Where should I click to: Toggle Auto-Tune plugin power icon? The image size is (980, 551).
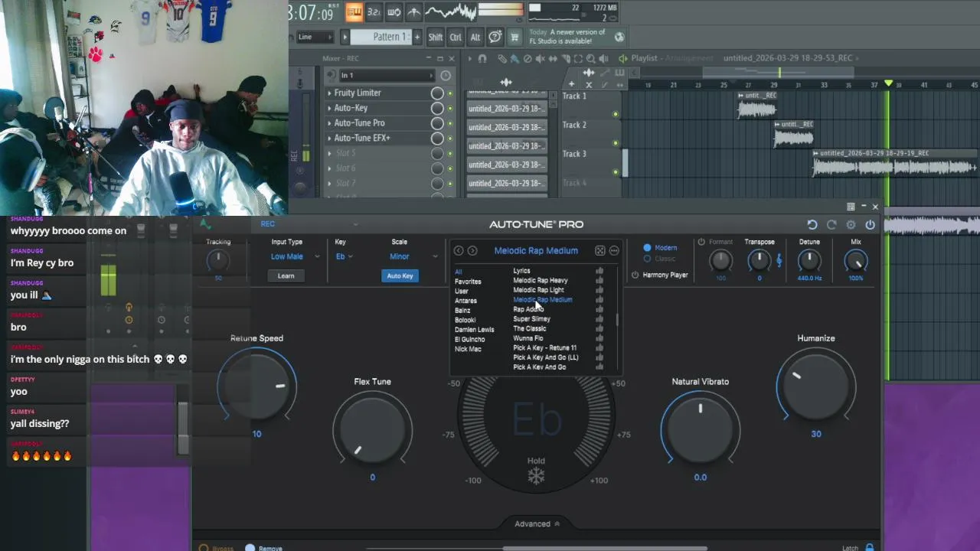pyautogui.click(x=870, y=225)
